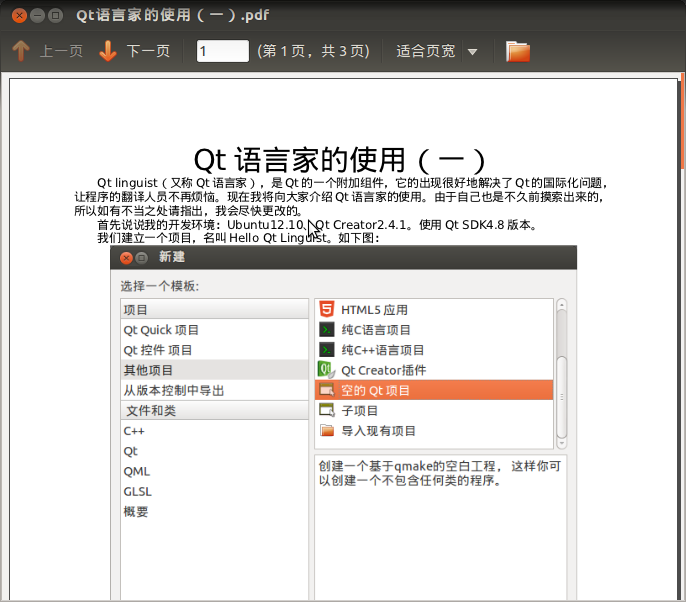Click the document title Qt 语言家的使用（一）
This screenshot has height=602, width=686.
point(339,160)
